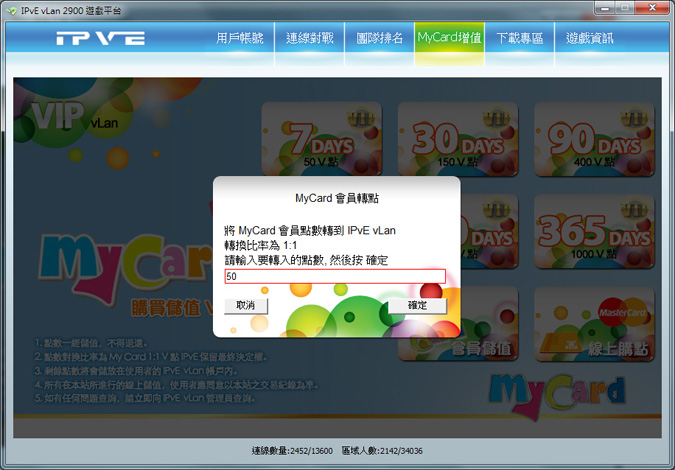This screenshot has height=470, width=675.
Task: Select the MyCard增值 tab
Action: (x=449, y=38)
